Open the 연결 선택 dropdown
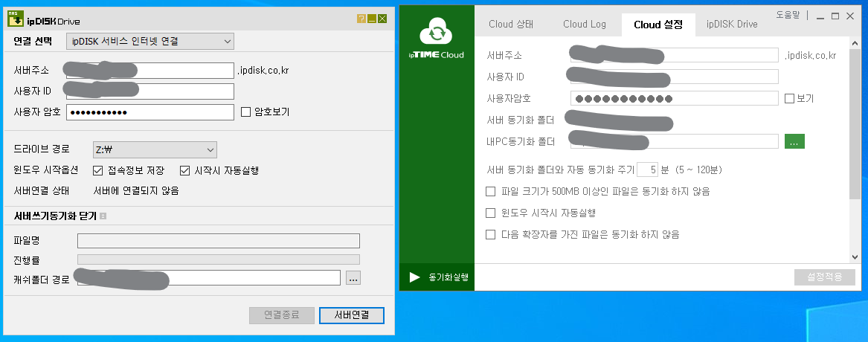Image resolution: width=868 pixels, height=342 pixels. (x=150, y=41)
